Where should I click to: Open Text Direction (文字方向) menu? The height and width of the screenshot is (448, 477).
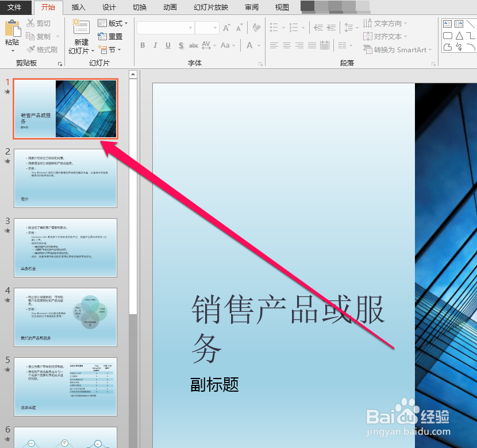(x=385, y=23)
